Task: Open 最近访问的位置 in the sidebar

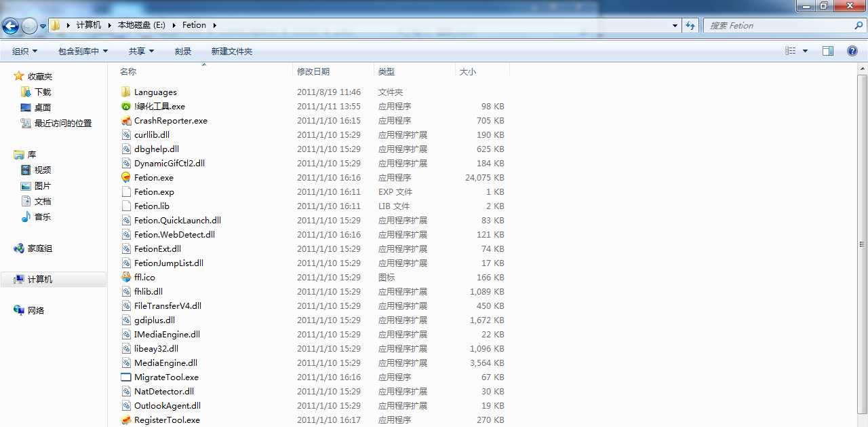Action: (x=62, y=123)
